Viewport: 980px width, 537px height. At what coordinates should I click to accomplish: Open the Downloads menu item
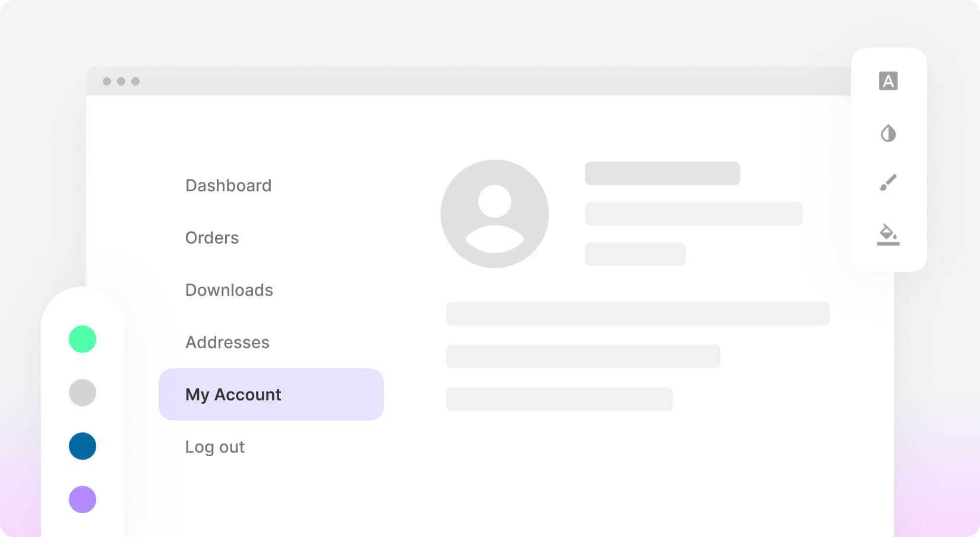(229, 290)
